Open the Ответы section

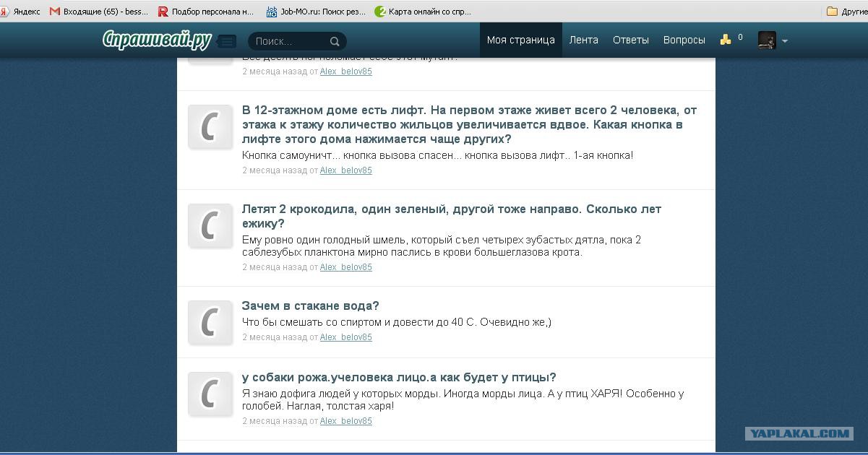coord(630,40)
